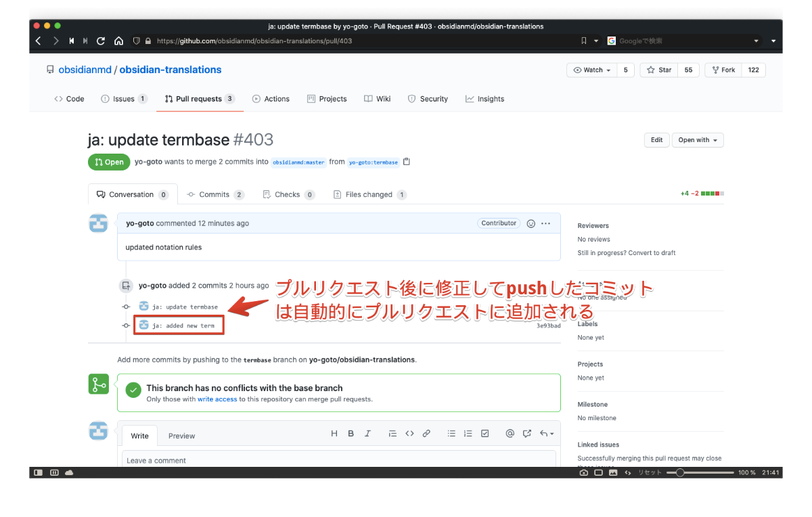This screenshot has width=812, height=517.
Task: Select the Checks tab
Action: click(288, 194)
